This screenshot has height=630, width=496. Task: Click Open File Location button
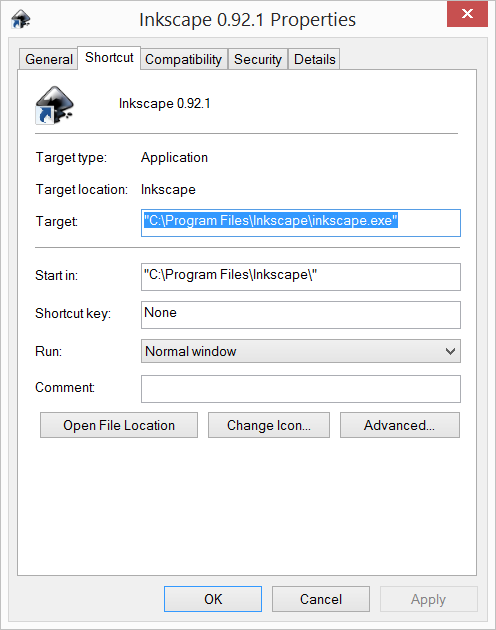(119, 425)
